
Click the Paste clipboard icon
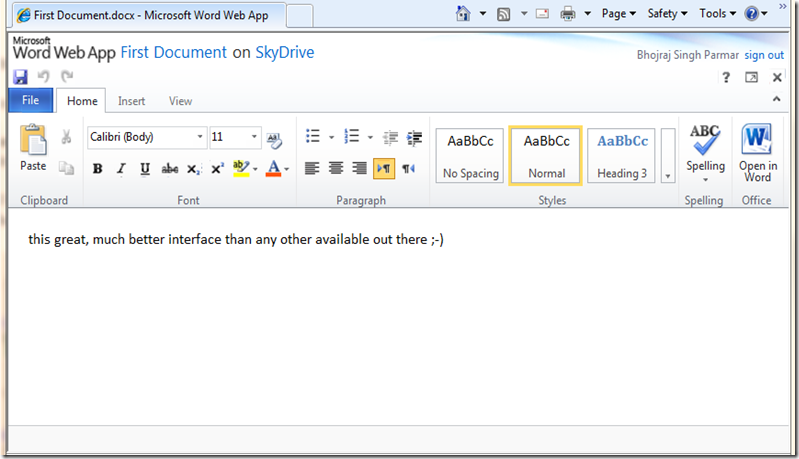coord(33,148)
